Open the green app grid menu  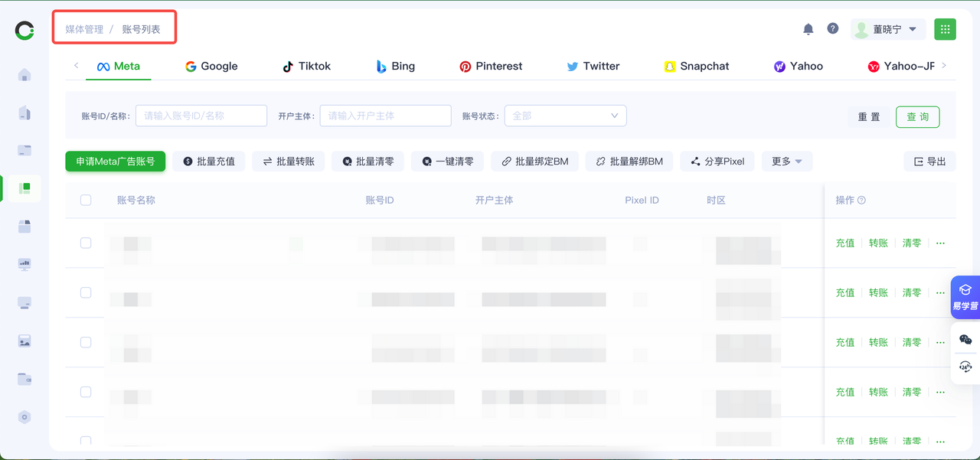[945, 29]
